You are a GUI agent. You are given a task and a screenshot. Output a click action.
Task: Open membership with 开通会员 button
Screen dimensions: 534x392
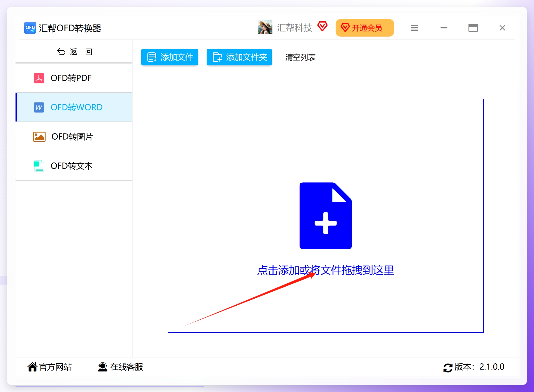point(365,28)
